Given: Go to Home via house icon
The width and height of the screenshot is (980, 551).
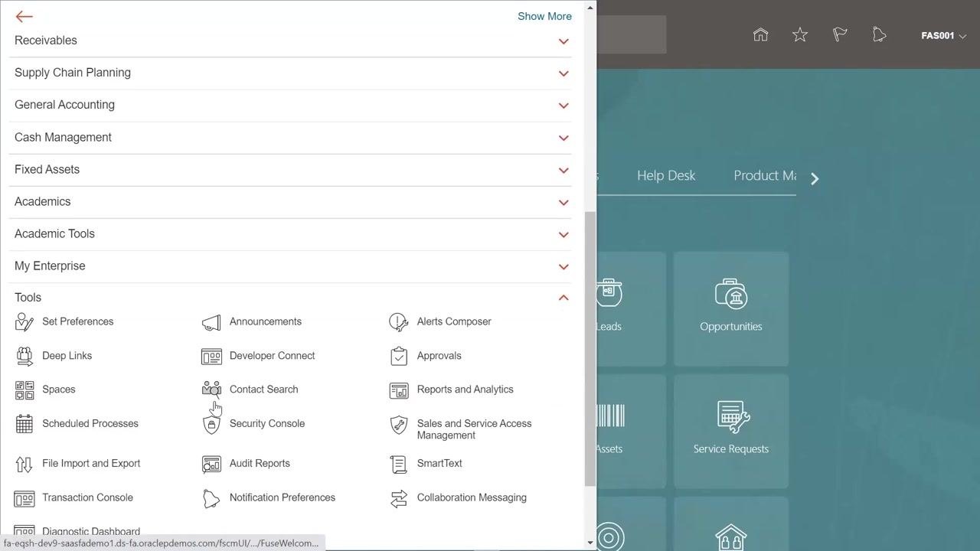Looking at the screenshot, I should tap(760, 34).
